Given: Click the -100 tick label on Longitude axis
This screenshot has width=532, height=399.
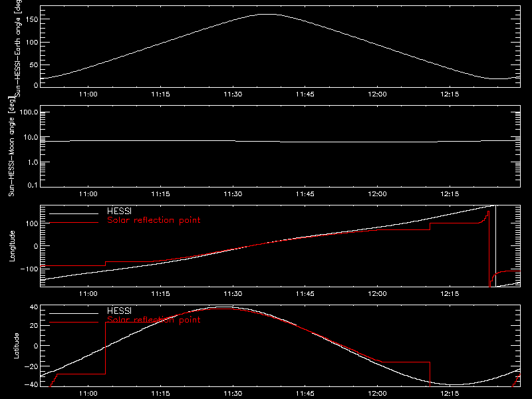Looking at the screenshot, I should coord(29,269).
